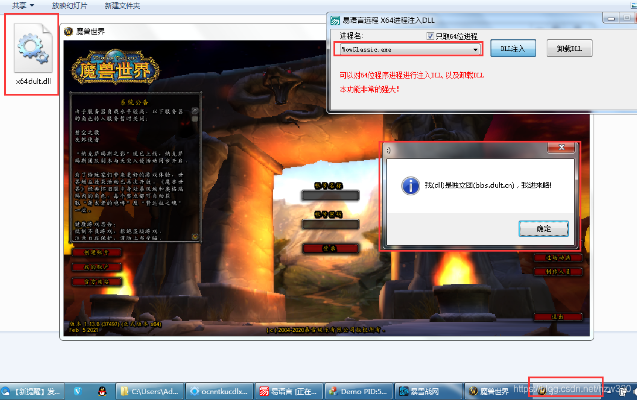637x400 pixels.
Task: Click the 2004-2020 copyright text in game
Action: [x=325, y=330]
